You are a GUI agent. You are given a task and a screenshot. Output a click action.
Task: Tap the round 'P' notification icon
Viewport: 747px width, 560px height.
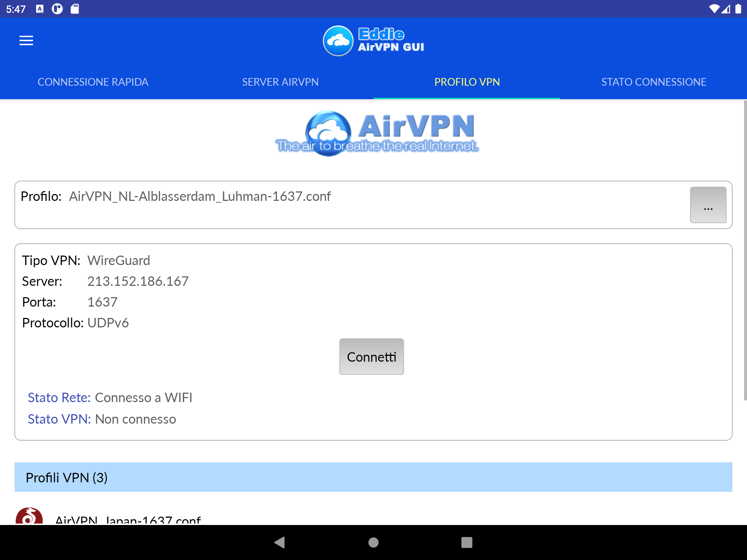point(57,9)
